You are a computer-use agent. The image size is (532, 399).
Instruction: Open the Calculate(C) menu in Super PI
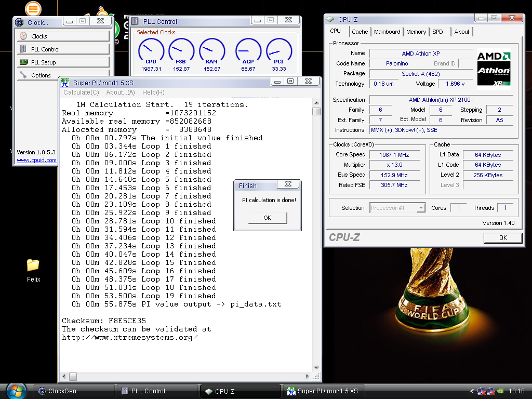81,92
